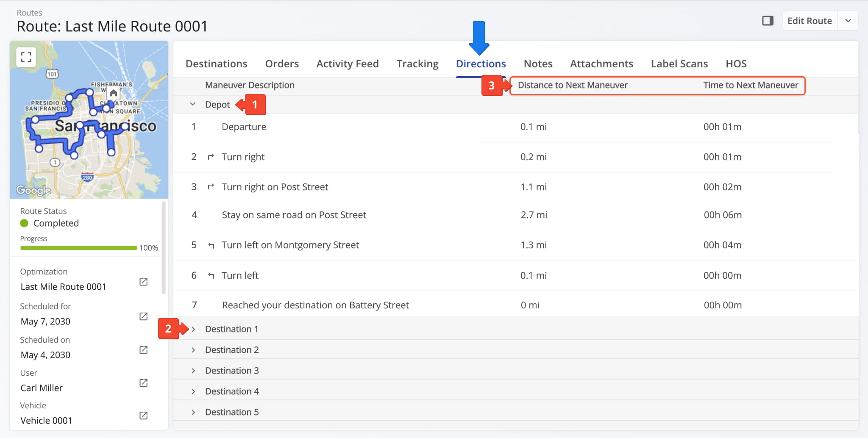The image size is (868, 438).
Task: Click the route progress bar
Action: pyautogui.click(x=78, y=248)
